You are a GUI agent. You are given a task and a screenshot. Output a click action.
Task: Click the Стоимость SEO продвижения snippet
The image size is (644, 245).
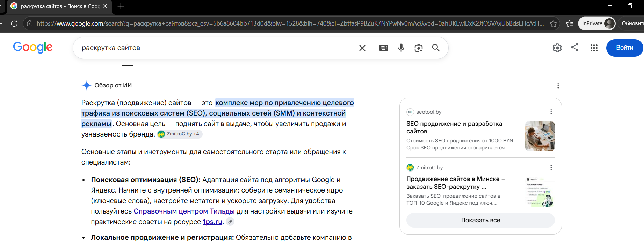tap(460, 144)
